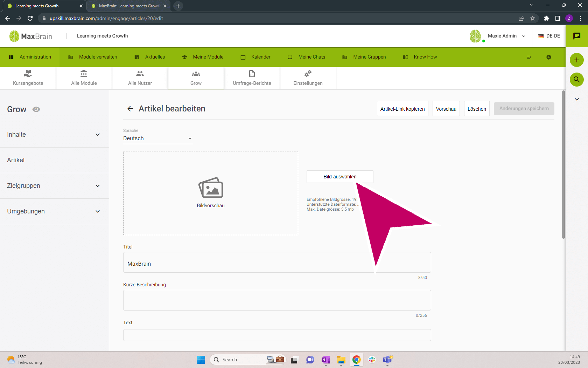This screenshot has height=368, width=588.
Task: Expand the chevron below the search button
Action: tap(577, 99)
